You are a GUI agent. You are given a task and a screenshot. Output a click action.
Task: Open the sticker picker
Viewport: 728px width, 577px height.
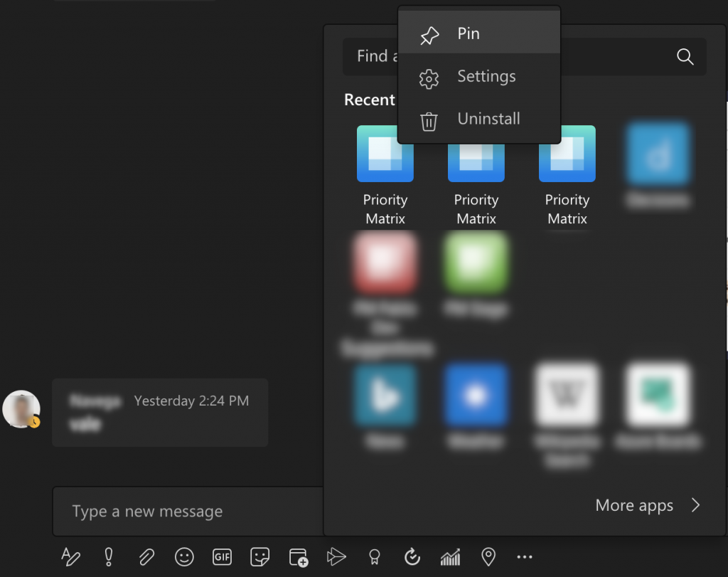click(259, 557)
